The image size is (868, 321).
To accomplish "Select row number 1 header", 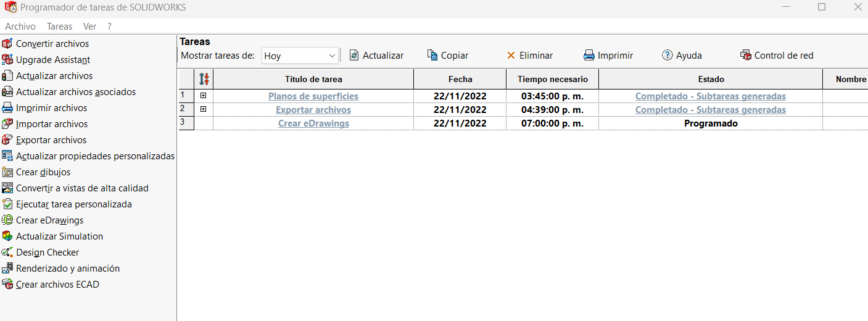I will (x=186, y=96).
